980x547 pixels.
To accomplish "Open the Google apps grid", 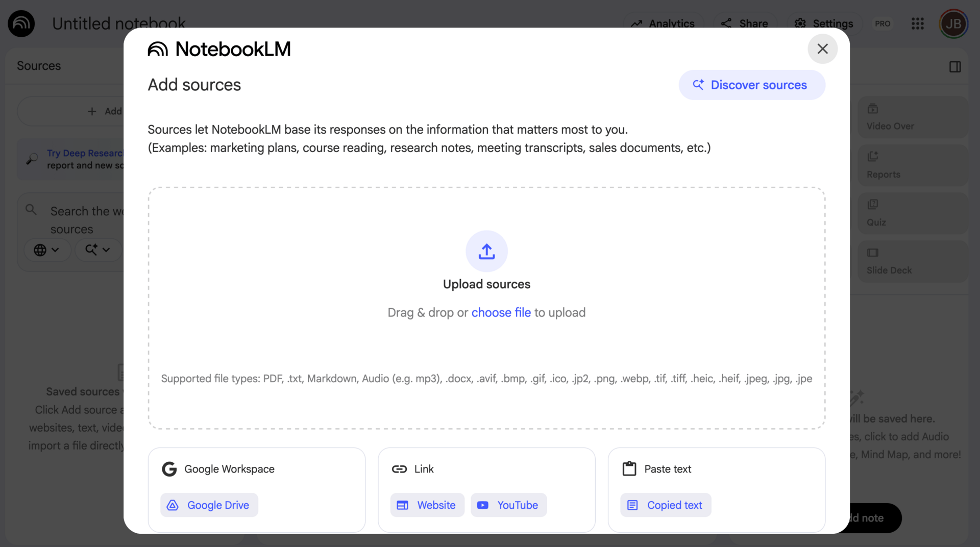I will (x=918, y=23).
